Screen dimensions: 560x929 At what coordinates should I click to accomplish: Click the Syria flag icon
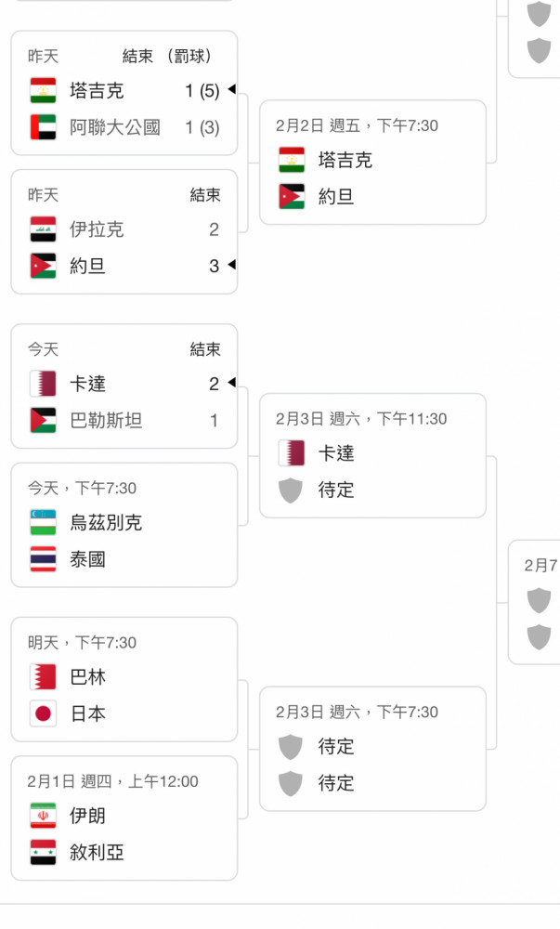point(44,853)
